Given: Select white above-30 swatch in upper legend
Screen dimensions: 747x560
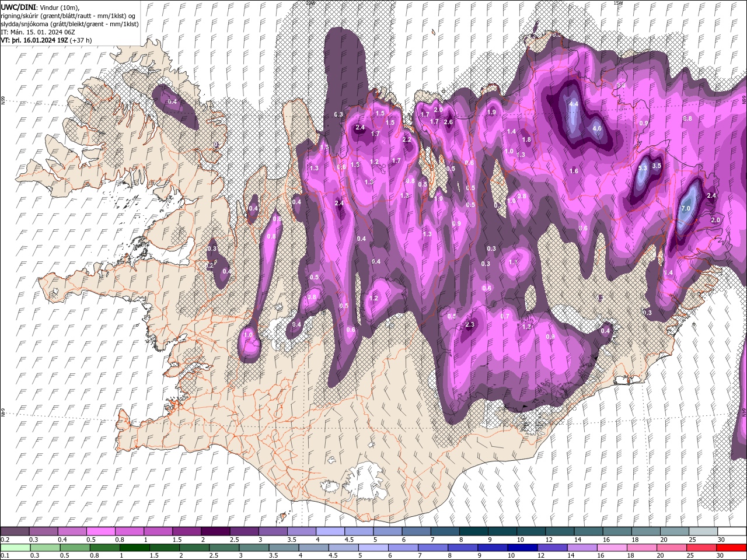Looking at the screenshot, I should click(x=731, y=531).
